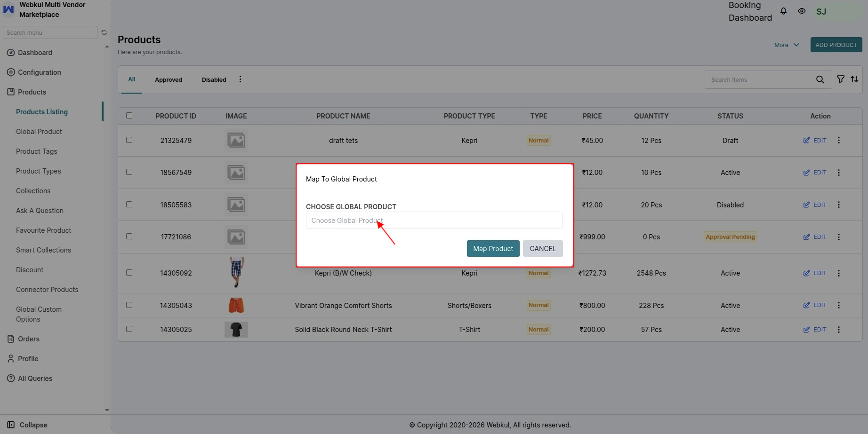Switch to the All tab
This screenshot has height=434, width=868.
click(x=132, y=79)
